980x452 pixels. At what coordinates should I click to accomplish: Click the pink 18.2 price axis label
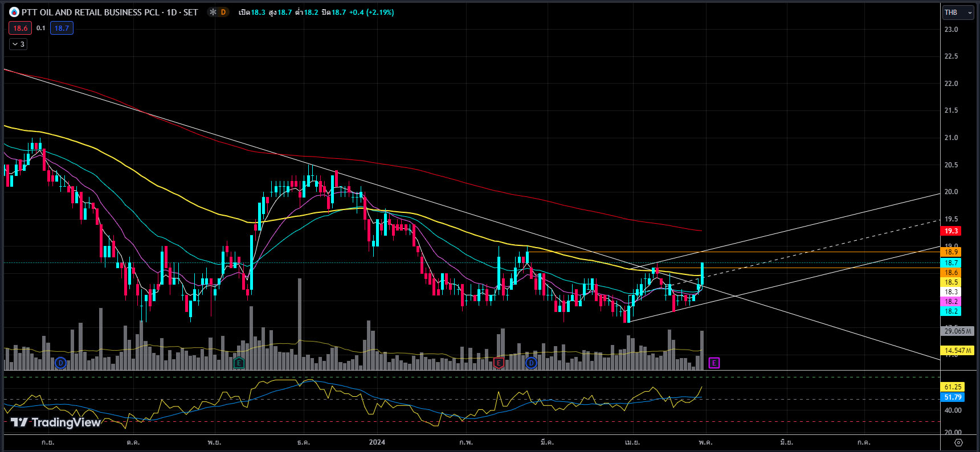point(952,302)
